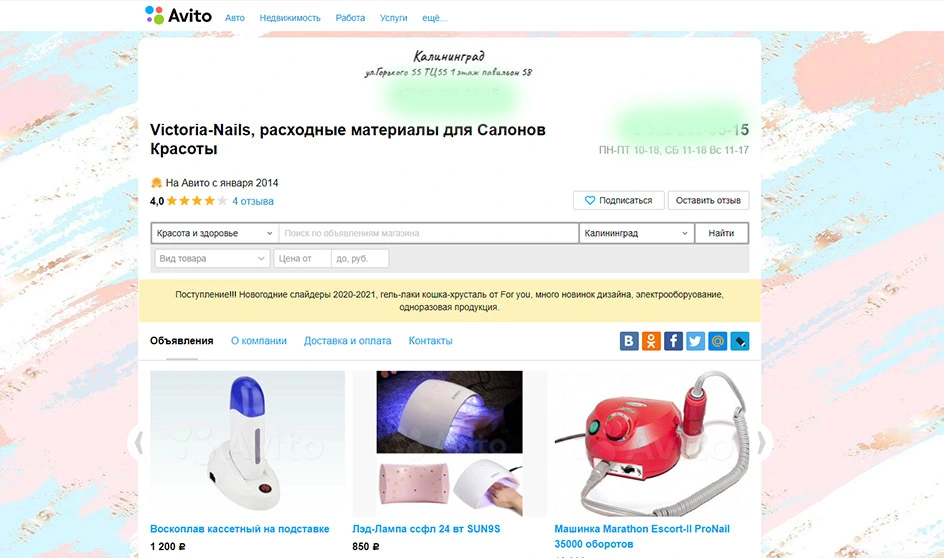The height and width of the screenshot is (558, 944).
Task: Share via VKontakte icon
Action: pyautogui.click(x=629, y=341)
